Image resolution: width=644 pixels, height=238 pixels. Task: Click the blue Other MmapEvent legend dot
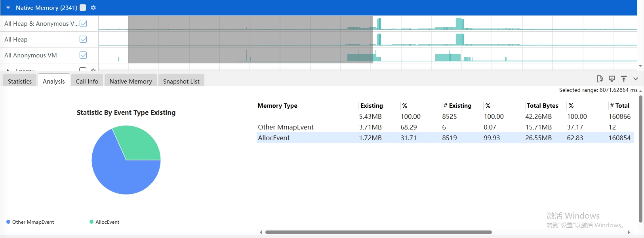tap(8, 222)
